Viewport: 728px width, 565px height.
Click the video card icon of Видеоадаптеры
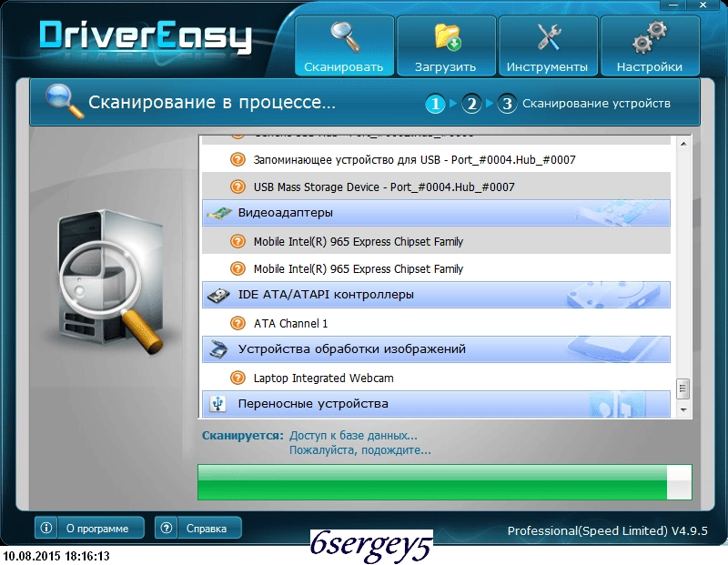pyautogui.click(x=219, y=213)
